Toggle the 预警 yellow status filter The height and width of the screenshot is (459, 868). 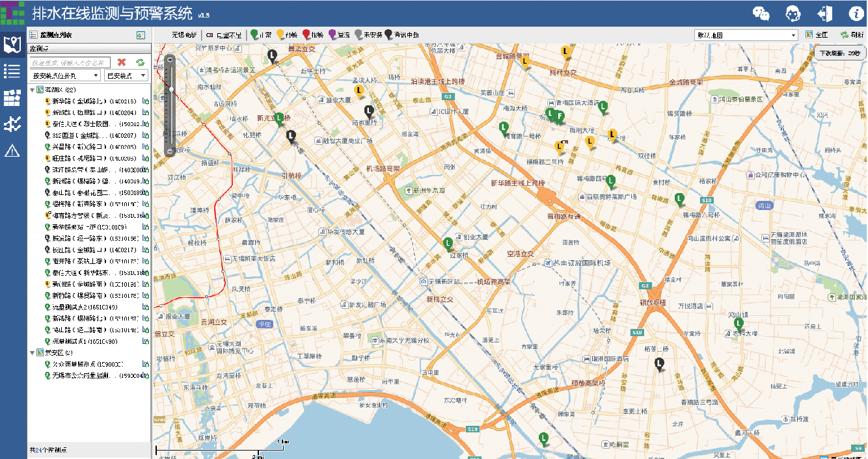coord(287,35)
